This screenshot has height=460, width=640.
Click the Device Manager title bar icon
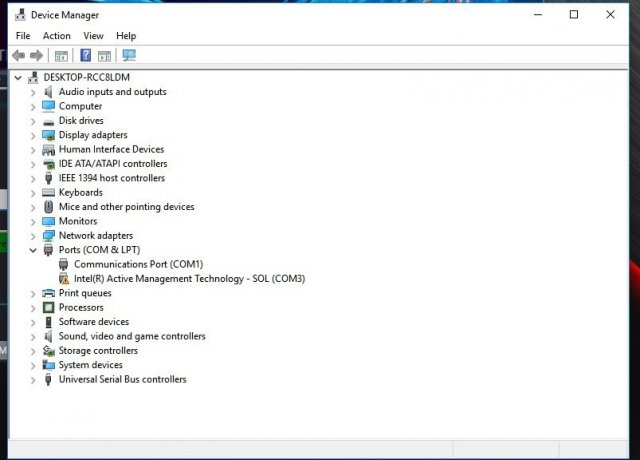[19, 15]
